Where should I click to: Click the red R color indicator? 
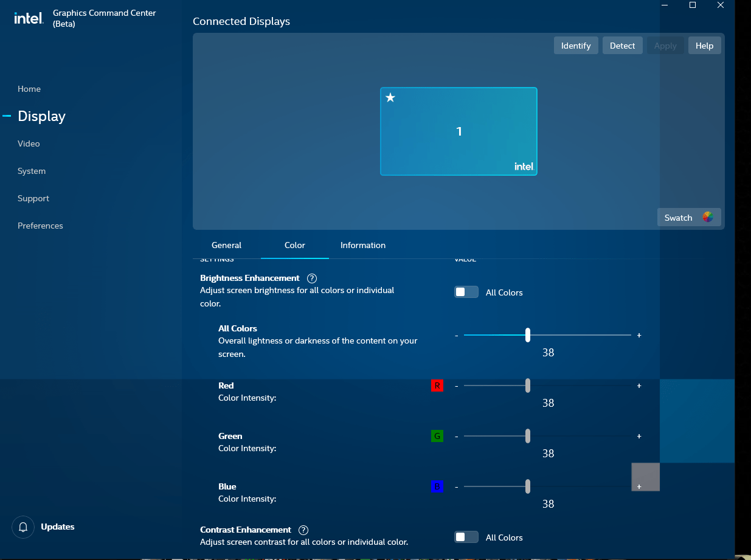[x=437, y=385]
